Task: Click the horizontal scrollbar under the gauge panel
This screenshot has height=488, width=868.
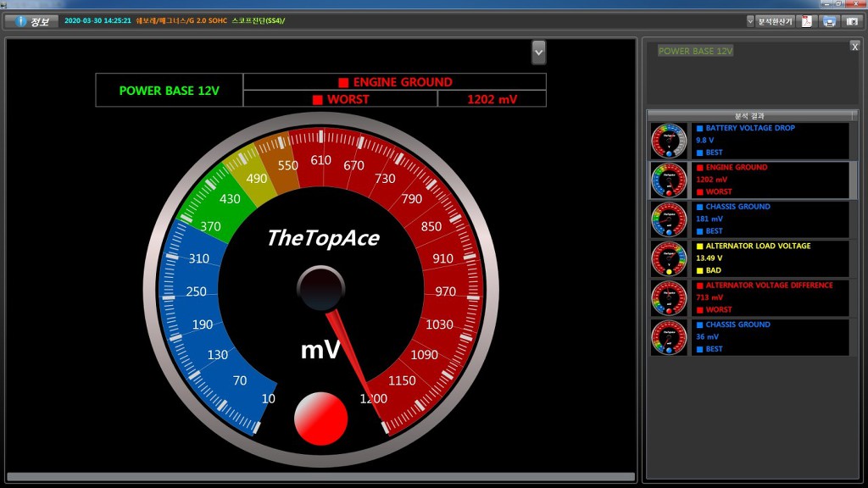Action: (x=320, y=477)
